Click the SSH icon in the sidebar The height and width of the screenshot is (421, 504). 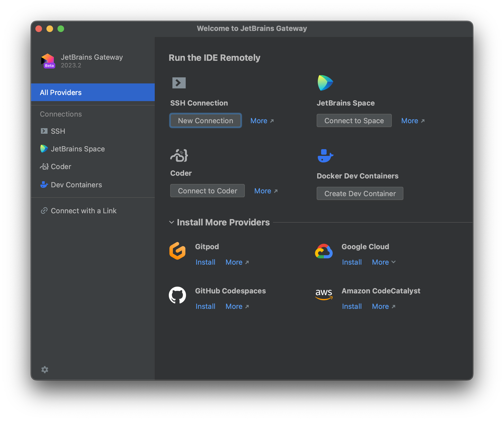[x=44, y=131]
